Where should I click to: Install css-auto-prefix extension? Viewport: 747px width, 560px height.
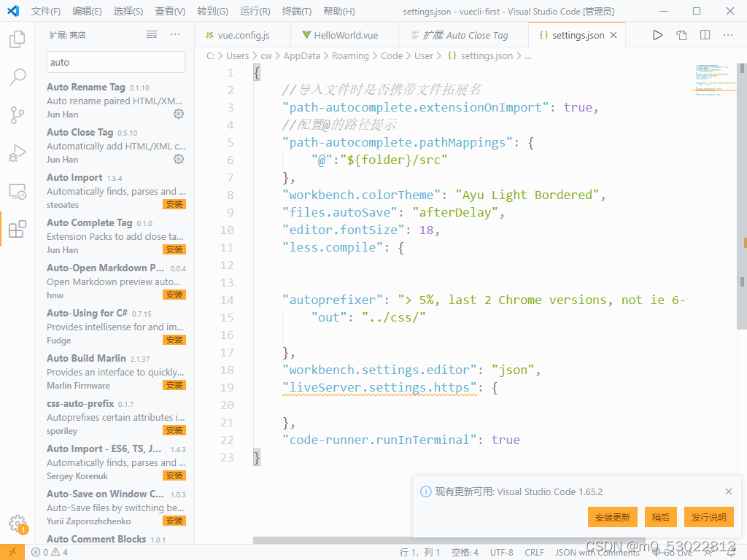pos(174,430)
